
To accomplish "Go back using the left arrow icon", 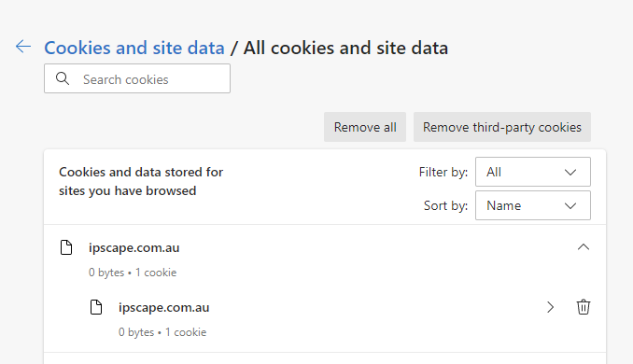I will pyautogui.click(x=23, y=47).
